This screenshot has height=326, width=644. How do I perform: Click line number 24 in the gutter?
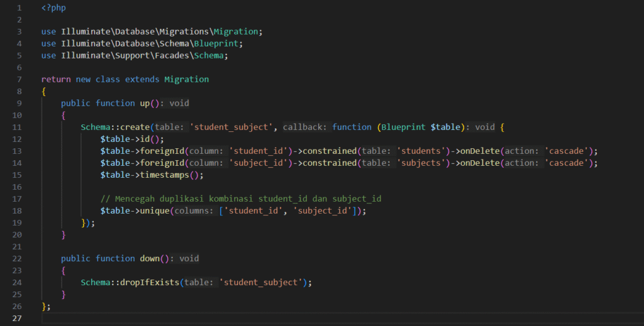pos(18,283)
